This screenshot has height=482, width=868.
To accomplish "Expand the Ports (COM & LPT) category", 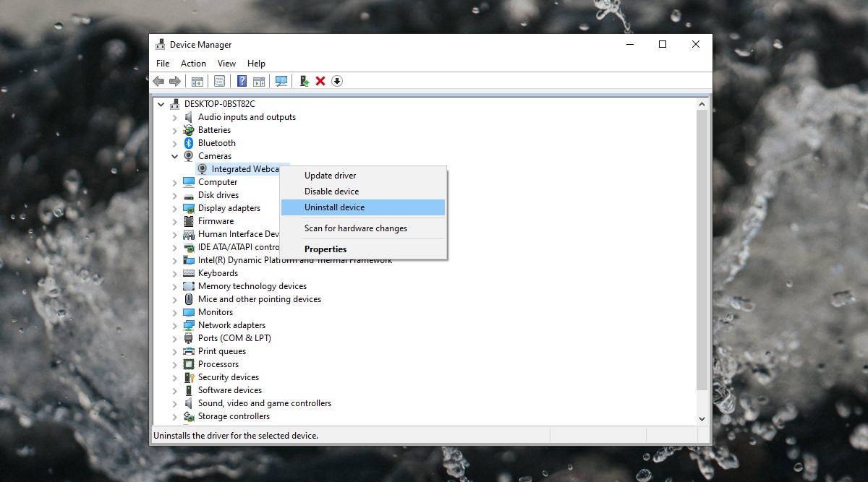I will point(174,338).
